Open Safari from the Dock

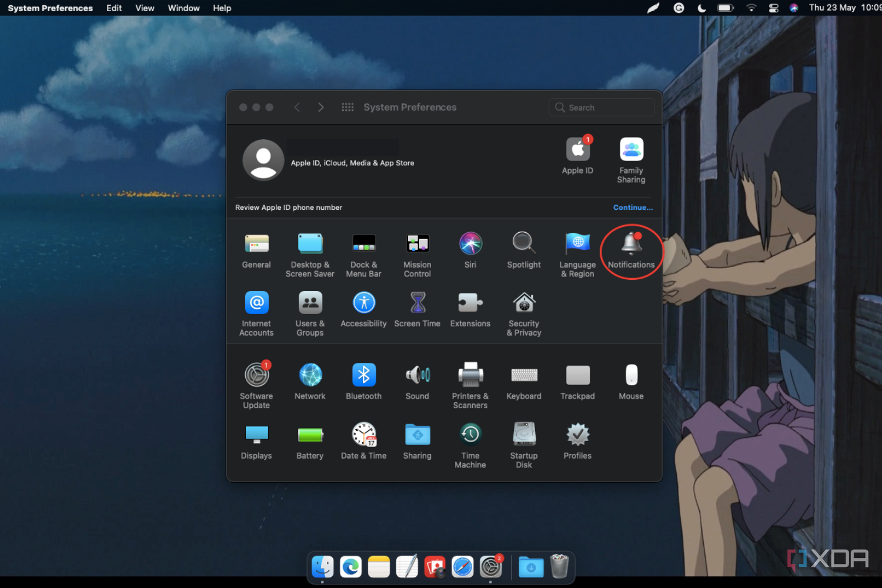tap(463, 567)
